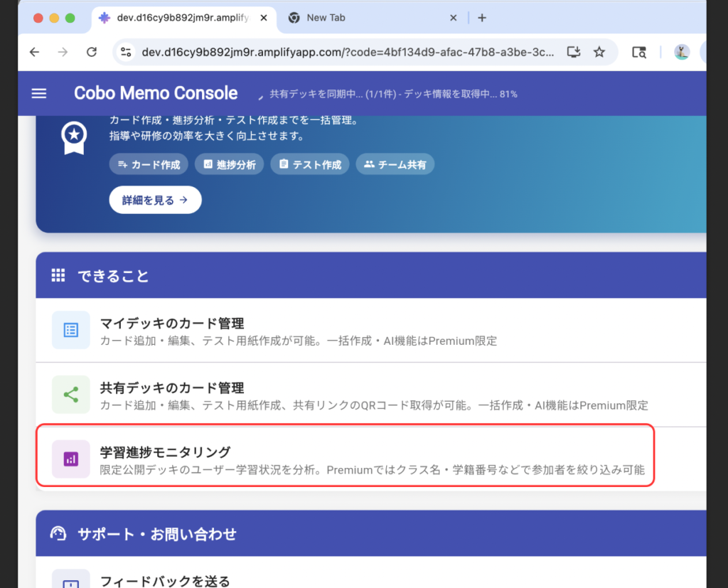This screenshot has height=588, width=728.
Task: Click the マイデッキのカード管理 list icon
Action: click(71, 330)
